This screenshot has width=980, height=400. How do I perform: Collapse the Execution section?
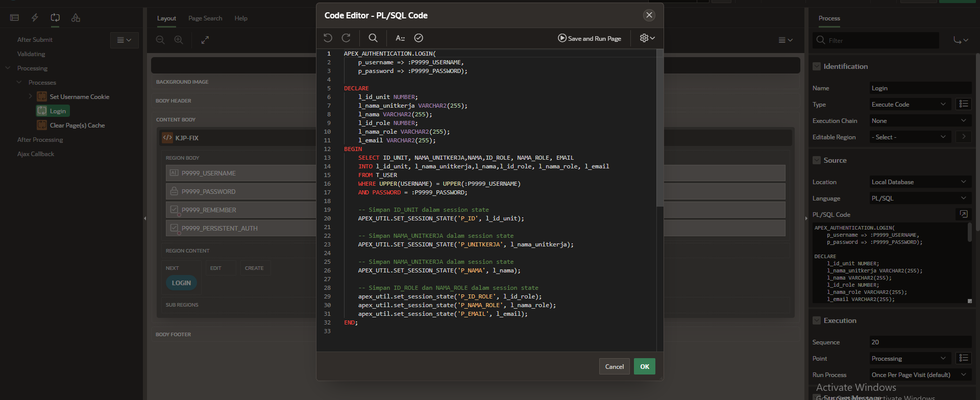point(817,320)
